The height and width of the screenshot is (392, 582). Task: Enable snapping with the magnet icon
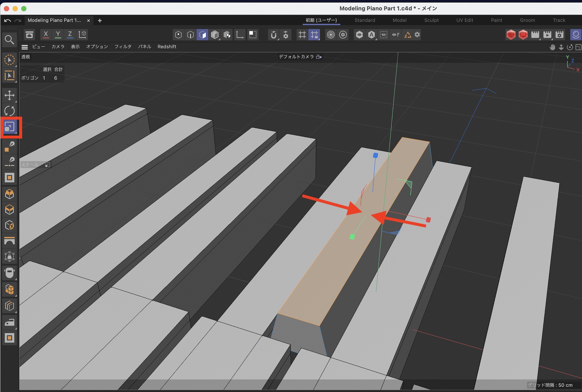[273, 35]
